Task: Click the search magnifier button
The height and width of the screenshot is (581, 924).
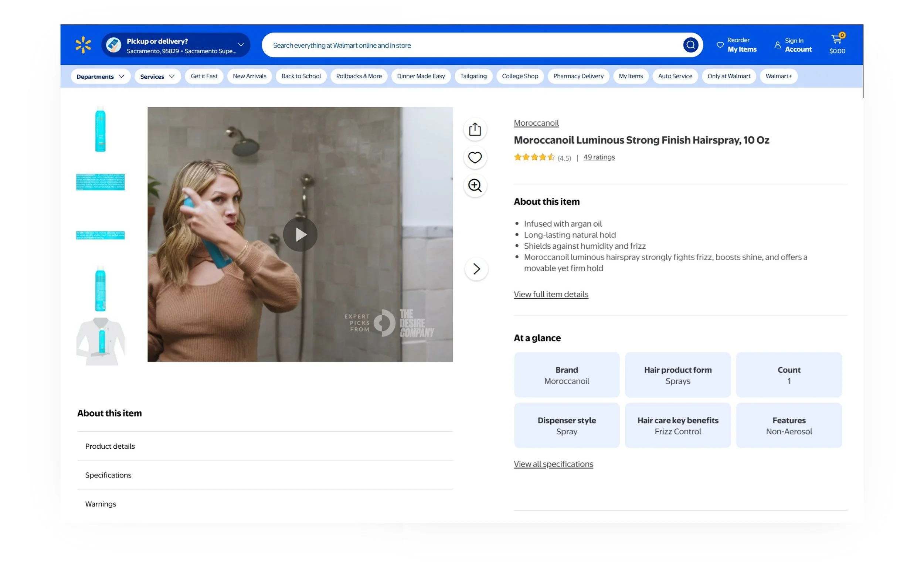Action: [x=690, y=45]
